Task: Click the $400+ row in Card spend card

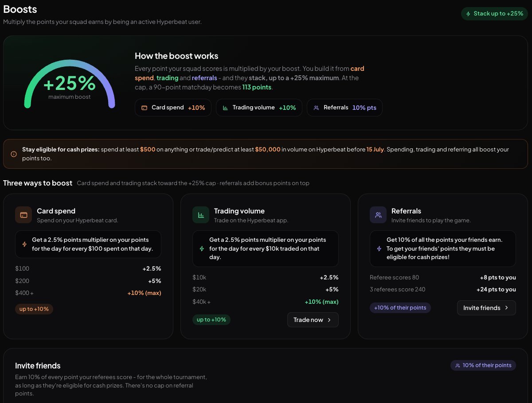Action: pos(88,293)
